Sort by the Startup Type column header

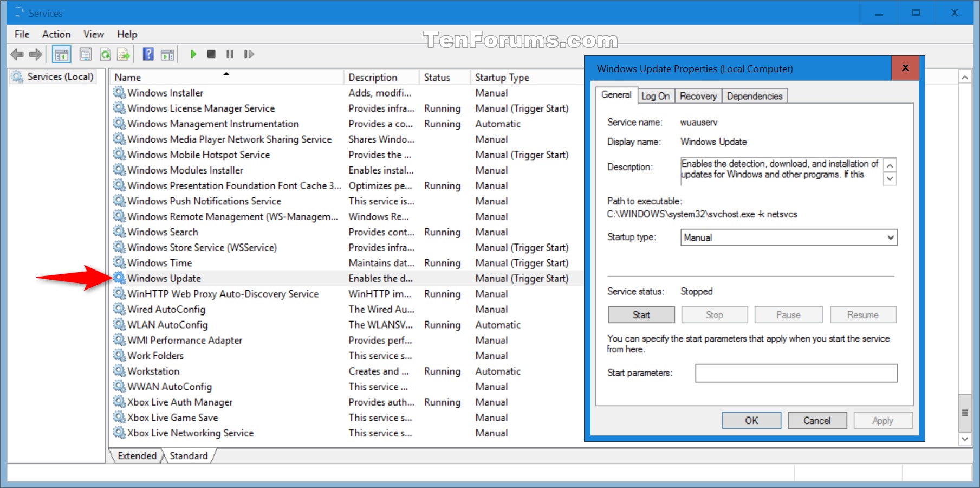click(x=527, y=78)
